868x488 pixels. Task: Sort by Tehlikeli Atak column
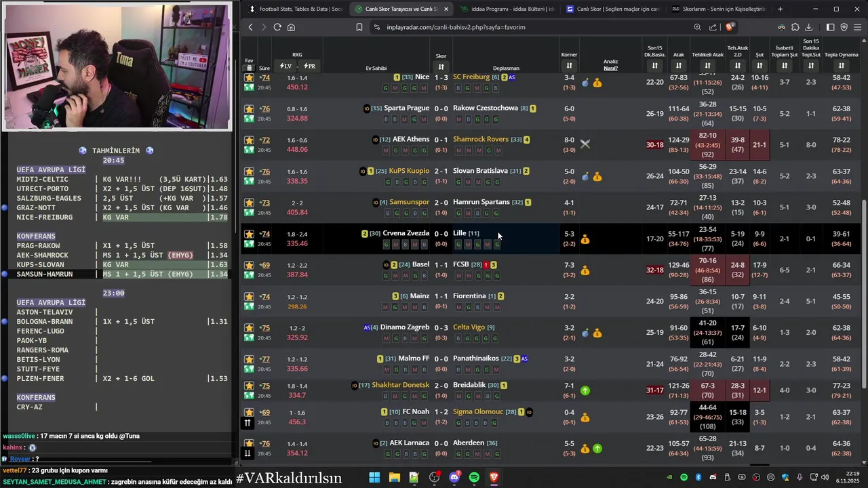pyautogui.click(x=707, y=66)
